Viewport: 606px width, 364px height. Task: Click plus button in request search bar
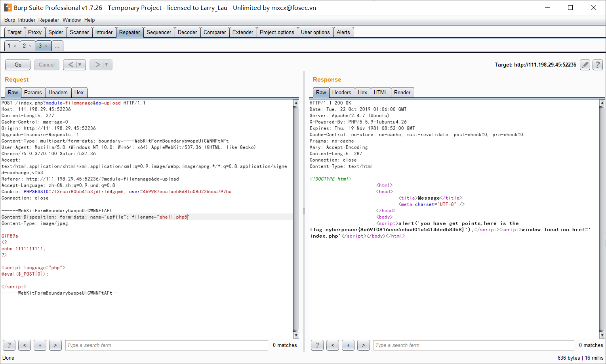[x=40, y=345]
